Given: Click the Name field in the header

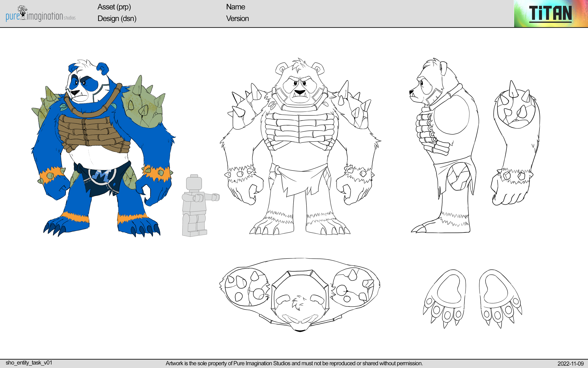Looking at the screenshot, I should [235, 7].
